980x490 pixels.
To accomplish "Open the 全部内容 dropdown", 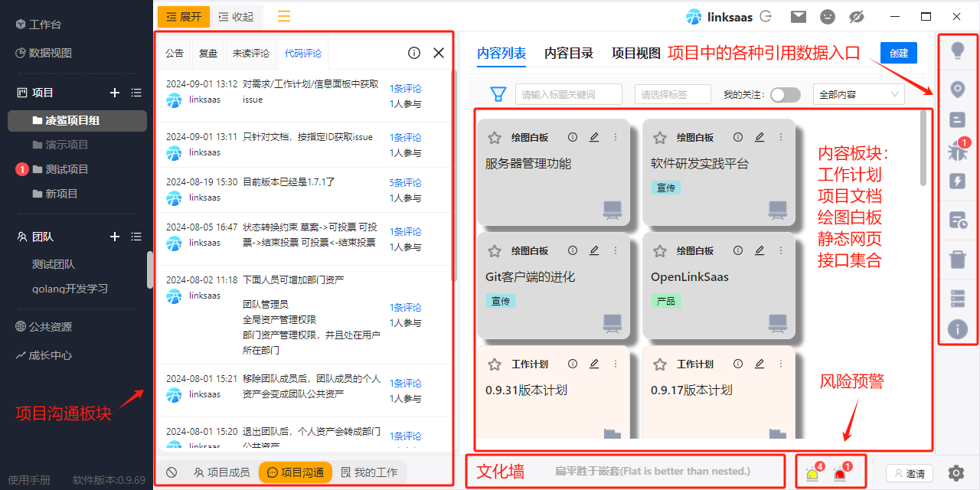I will pos(858,95).
